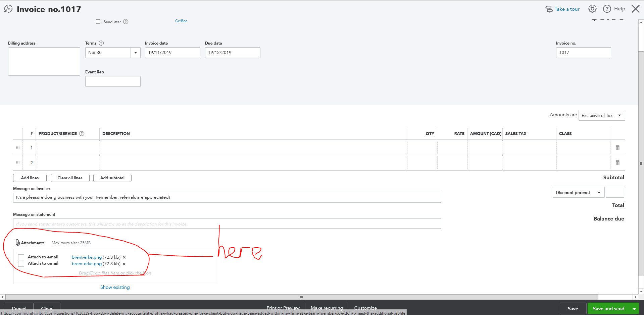Screen dimensions: 644x315
Task: Expand the Terms Net 30 dropdown
Action: [136, 53]
